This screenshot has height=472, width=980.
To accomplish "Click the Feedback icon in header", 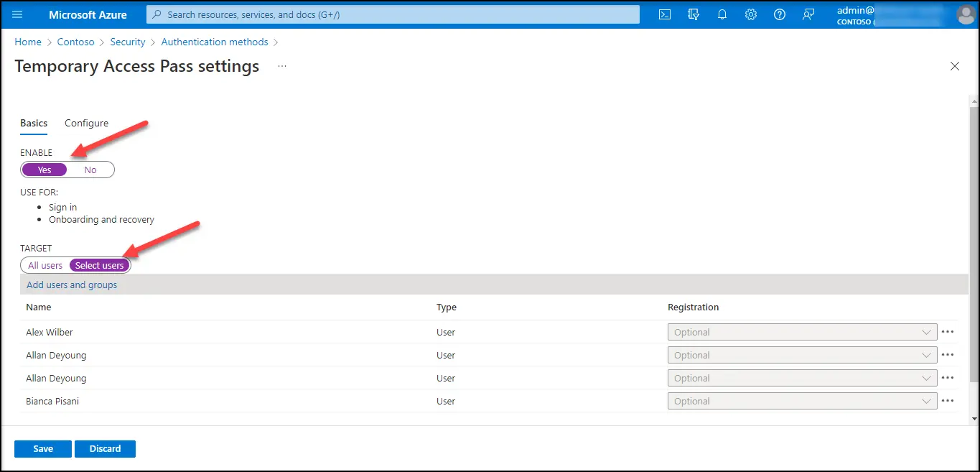I will click(x=808, y=14).
